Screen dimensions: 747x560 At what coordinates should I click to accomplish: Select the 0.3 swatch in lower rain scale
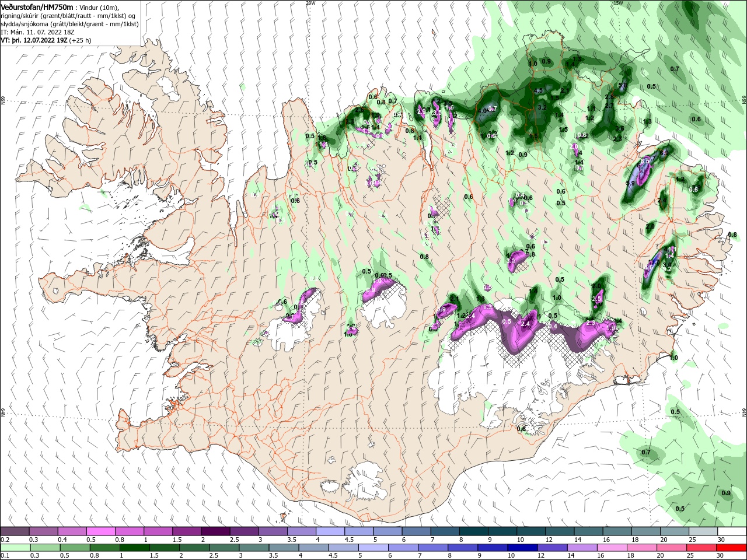(45, 548)
